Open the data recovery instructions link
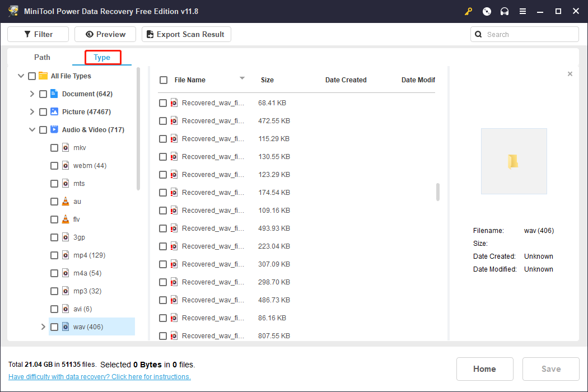The width and height of the screenshot is (588, 392). pyautogui.click(x=99, y=376)
